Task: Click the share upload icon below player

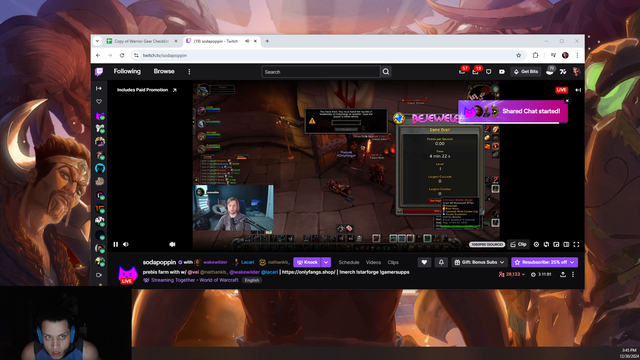Action: (563, 274)
